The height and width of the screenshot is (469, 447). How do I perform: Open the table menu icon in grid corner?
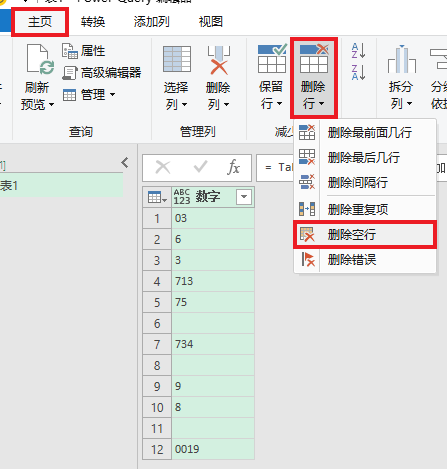[157, 197]
